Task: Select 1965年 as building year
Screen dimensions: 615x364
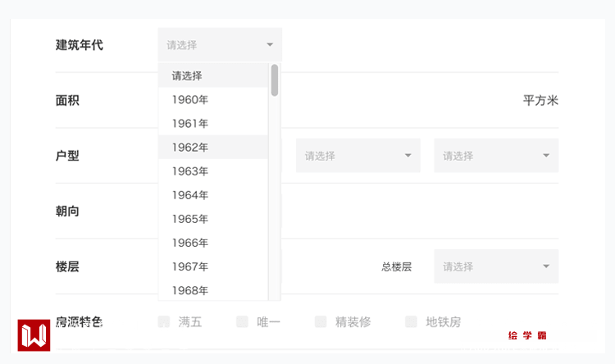Action: click(190, 219)
